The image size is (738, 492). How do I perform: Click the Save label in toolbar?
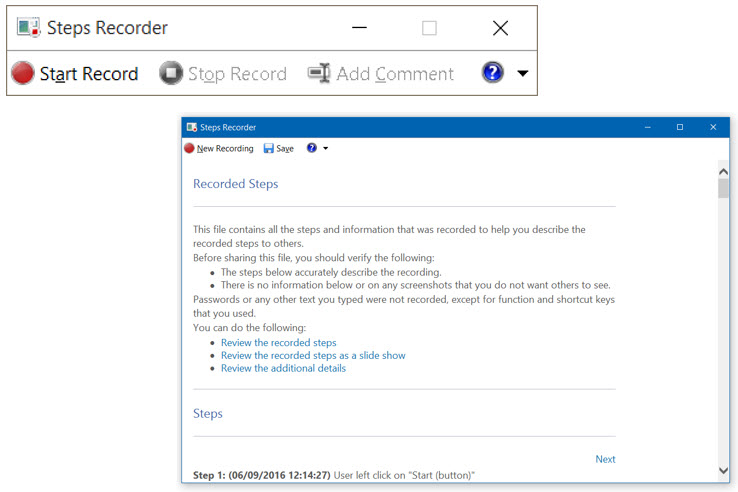pyautogui.click(x=285, y=148)
